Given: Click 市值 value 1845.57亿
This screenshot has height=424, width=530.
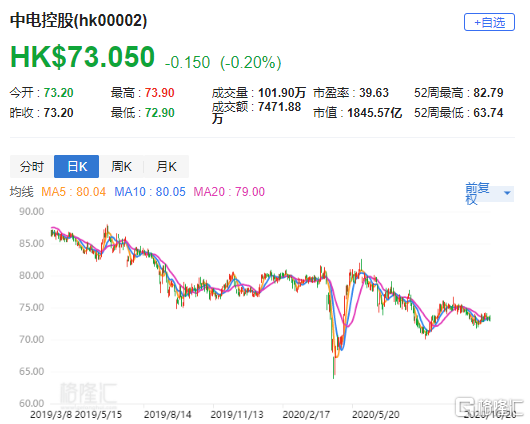Looking at the screenshot, I should click(375, 113).
